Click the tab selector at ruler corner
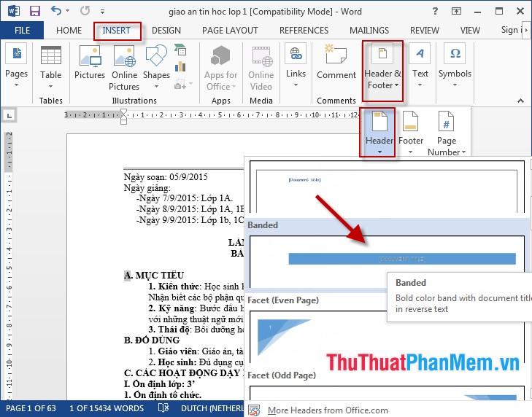The height and width of the screenshot is (417, 532). tap(9, 116)
